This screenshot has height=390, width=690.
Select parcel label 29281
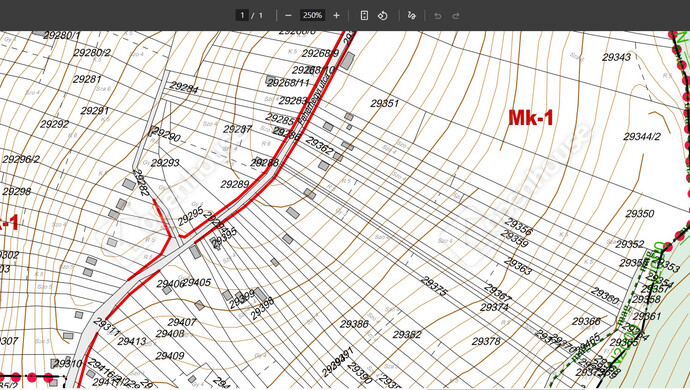pyautogui.click(x=87, y=79)
